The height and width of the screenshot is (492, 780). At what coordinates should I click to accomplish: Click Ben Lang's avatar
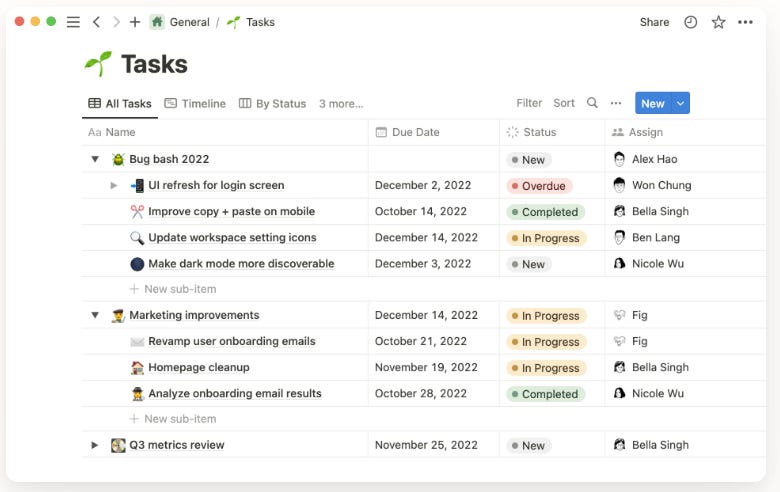[619, 237]
